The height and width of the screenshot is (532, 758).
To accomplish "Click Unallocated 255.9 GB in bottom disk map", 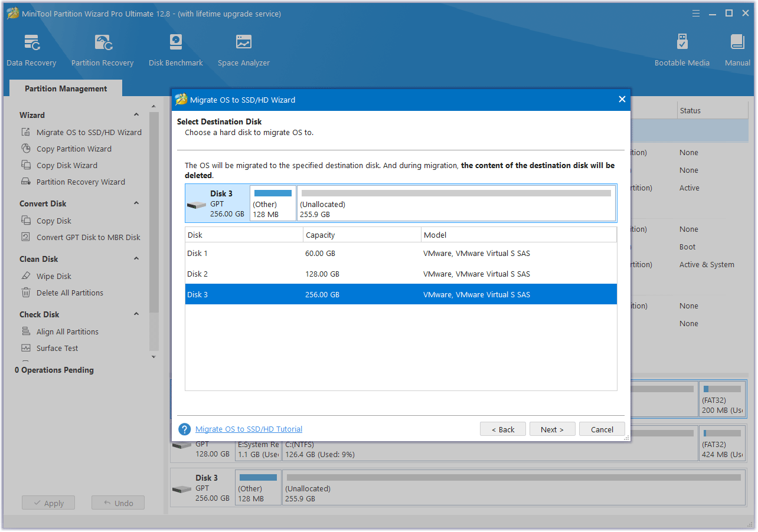I will pos(514,488).
